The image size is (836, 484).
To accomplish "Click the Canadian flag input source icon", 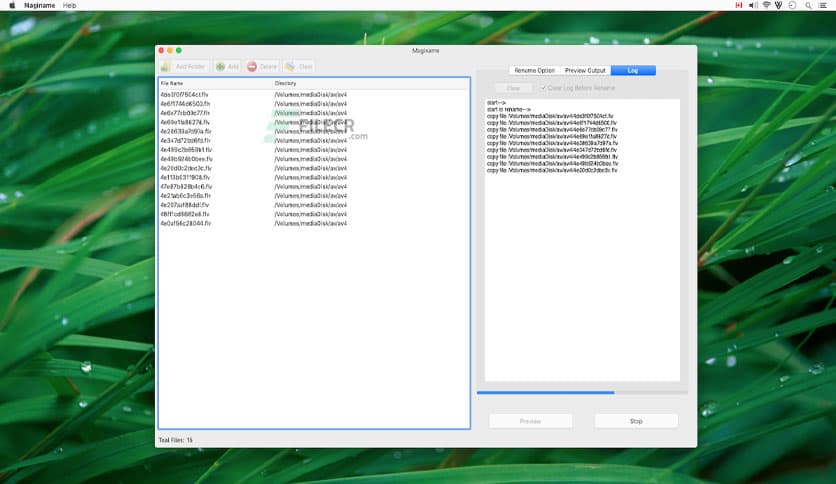I will [738, 5].
